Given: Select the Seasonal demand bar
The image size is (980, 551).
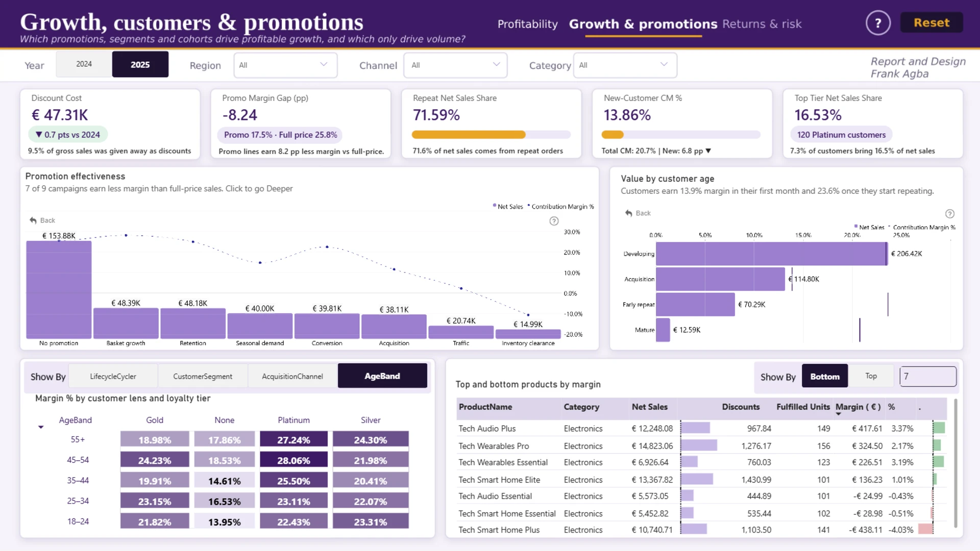Looking at the screenshot, I should pos(260,325).
